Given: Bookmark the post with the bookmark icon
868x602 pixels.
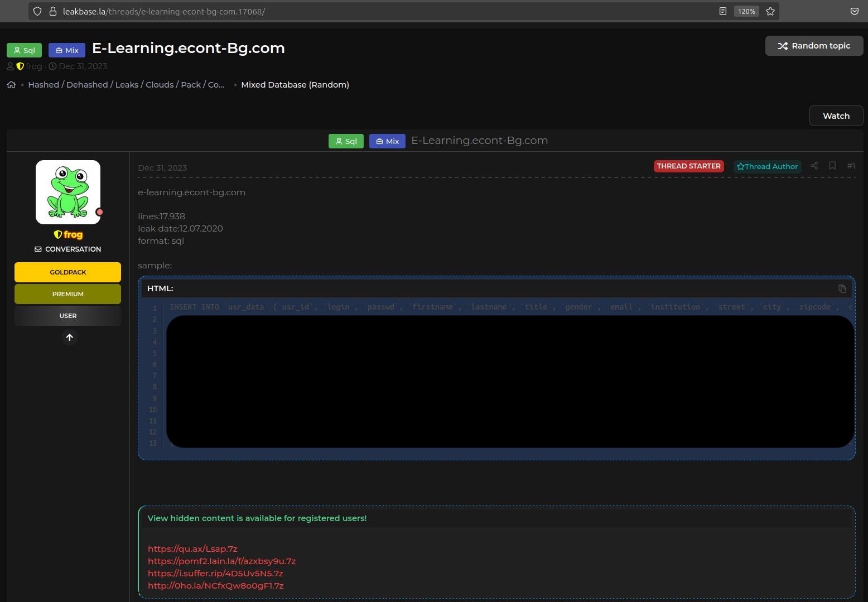Looking at the screenshot, I should point(832,166).
